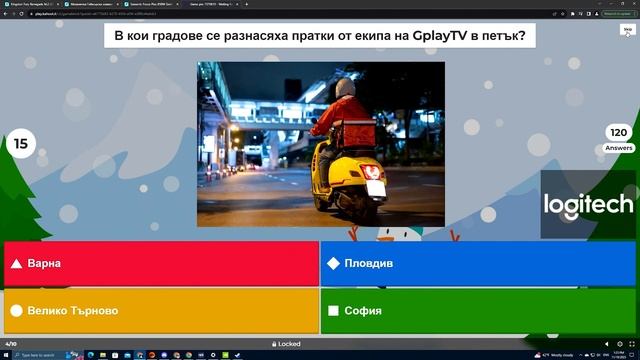
Task: Select the red answer Варна
Action: coord(161,263)
